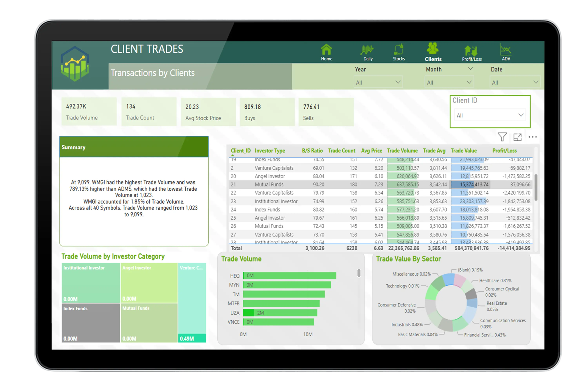Go to the Daily report icon
This screenshot has height=392, width=588.
[x=367, y=50]
